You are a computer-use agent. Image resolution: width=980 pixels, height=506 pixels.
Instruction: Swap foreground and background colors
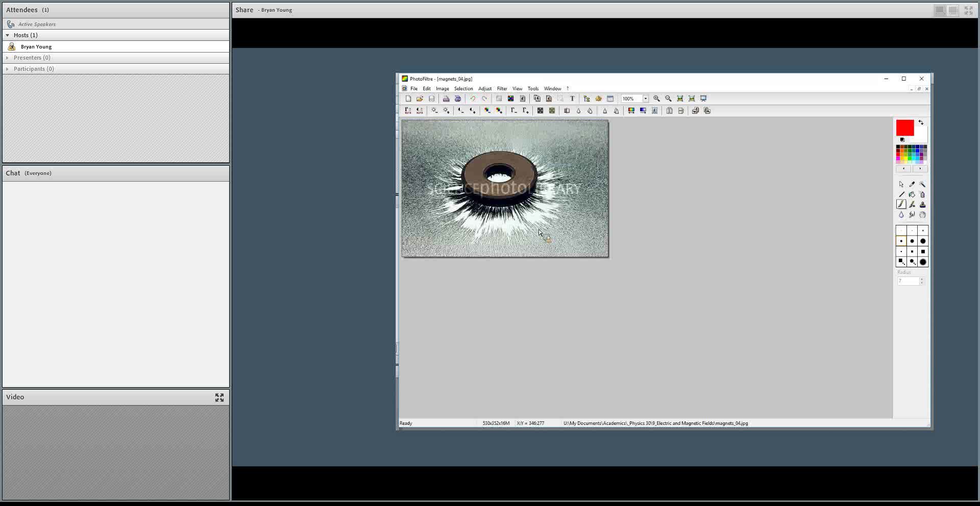tap(921, 122)
